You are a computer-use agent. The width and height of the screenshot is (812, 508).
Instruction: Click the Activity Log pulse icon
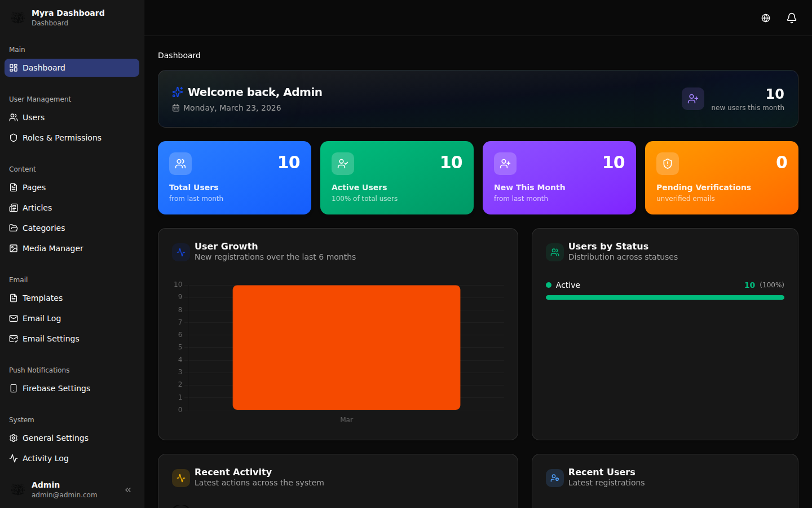(x=14, y=458)
